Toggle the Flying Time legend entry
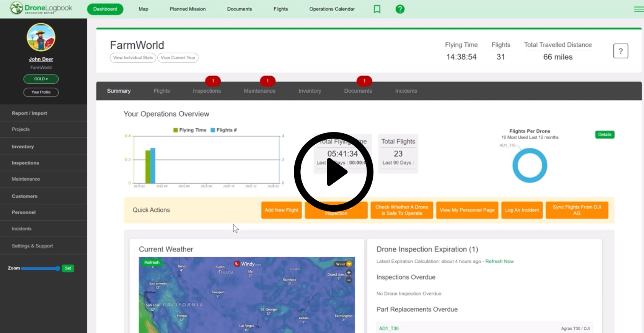The height and width of the screenshot is (333, 644). pos(190,130)
